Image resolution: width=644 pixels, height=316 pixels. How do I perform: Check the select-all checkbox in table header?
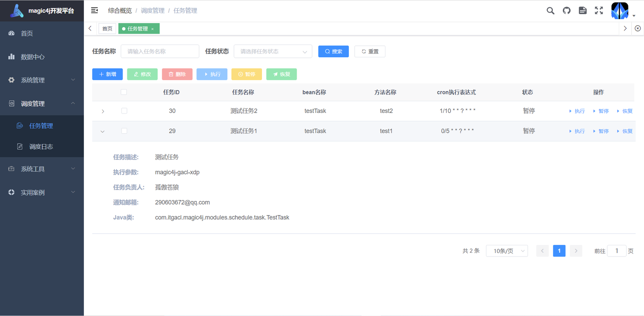(x=124, y=92)
